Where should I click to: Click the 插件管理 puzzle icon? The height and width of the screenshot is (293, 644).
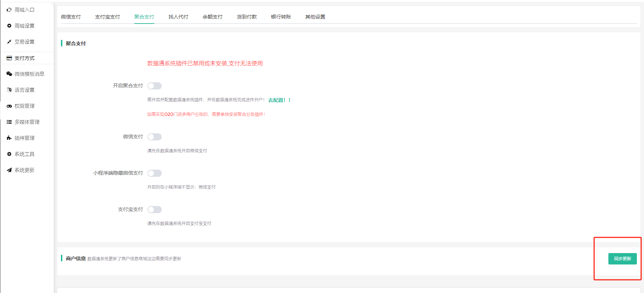[9, 138]
